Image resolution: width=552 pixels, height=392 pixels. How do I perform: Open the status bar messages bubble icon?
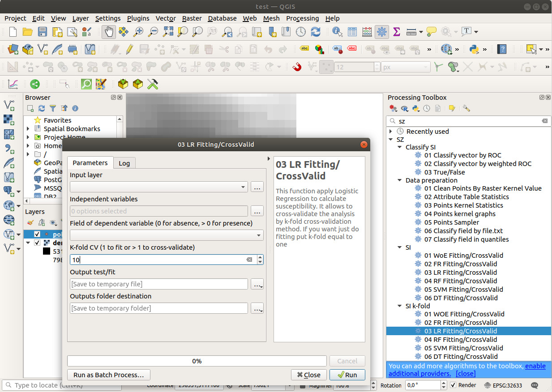pyautogui.click(x=535, y=385)
